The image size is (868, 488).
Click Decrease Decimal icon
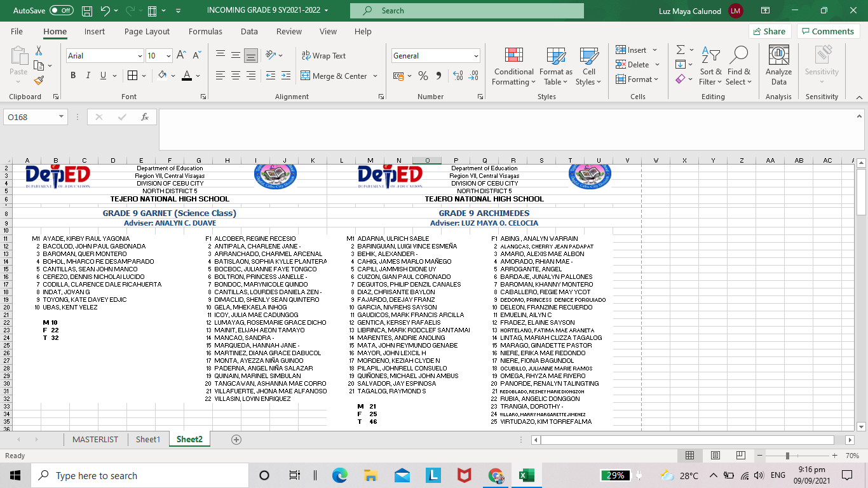pos(473,76)
